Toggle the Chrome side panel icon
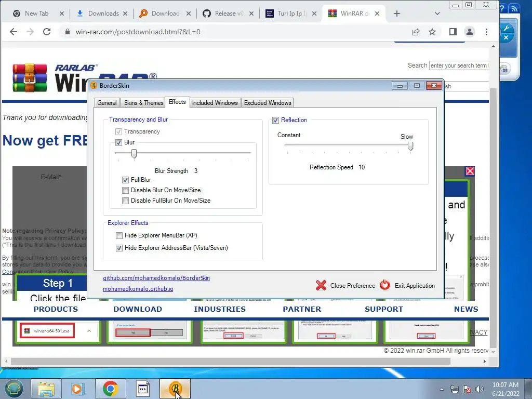 (453, 32)
